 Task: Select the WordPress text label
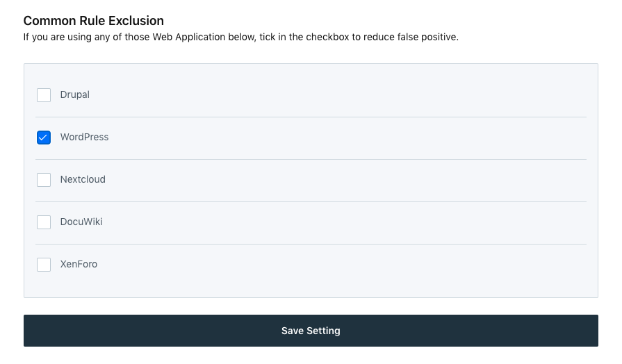84,137
